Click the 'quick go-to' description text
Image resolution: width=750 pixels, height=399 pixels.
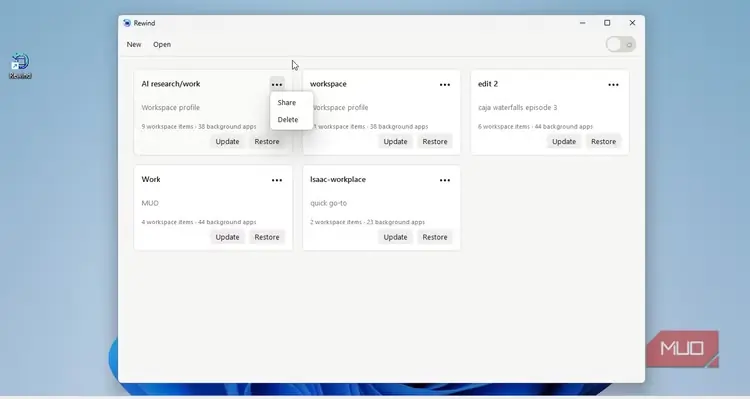point(328,203)
